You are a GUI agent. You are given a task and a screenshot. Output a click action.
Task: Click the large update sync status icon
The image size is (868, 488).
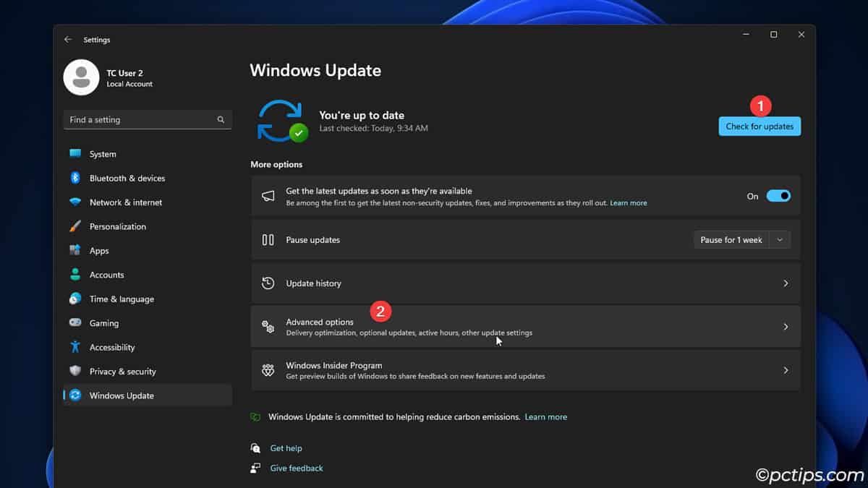(x=283, y=121)
